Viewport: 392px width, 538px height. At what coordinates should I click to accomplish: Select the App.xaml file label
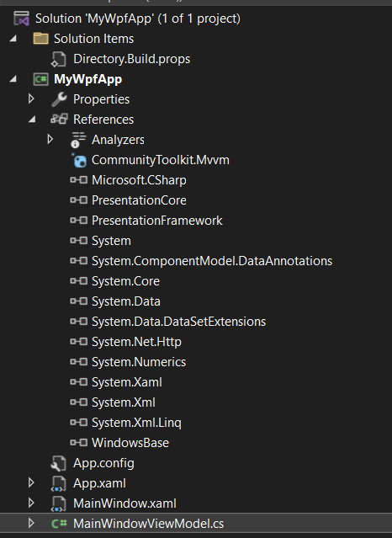click(99, 483)
